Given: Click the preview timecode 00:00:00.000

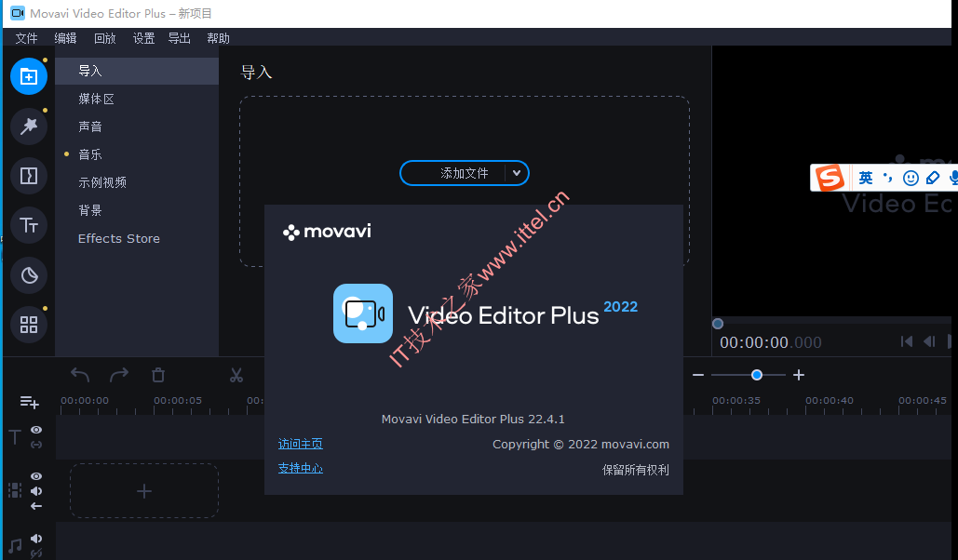Looking at the screenshot, I should [x=771, y=342].
